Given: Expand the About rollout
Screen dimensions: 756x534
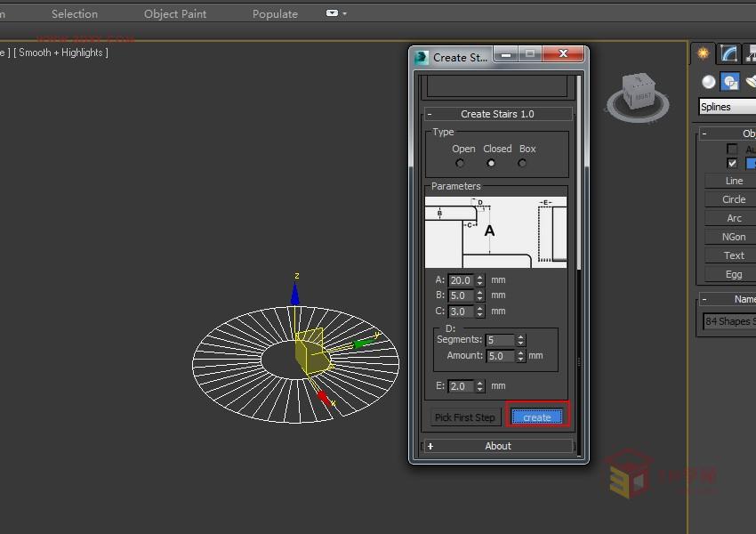Looking at the screenshot, I should click(497, 446).
